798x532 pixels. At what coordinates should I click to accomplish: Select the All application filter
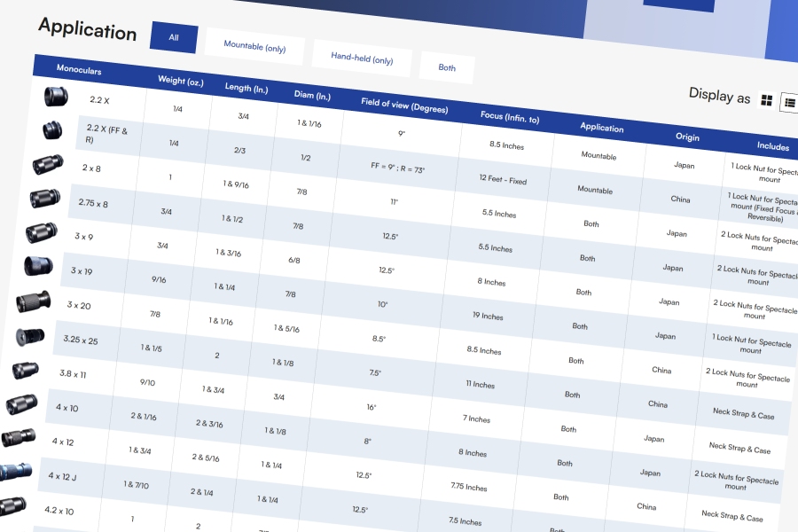tap(174, 37)
